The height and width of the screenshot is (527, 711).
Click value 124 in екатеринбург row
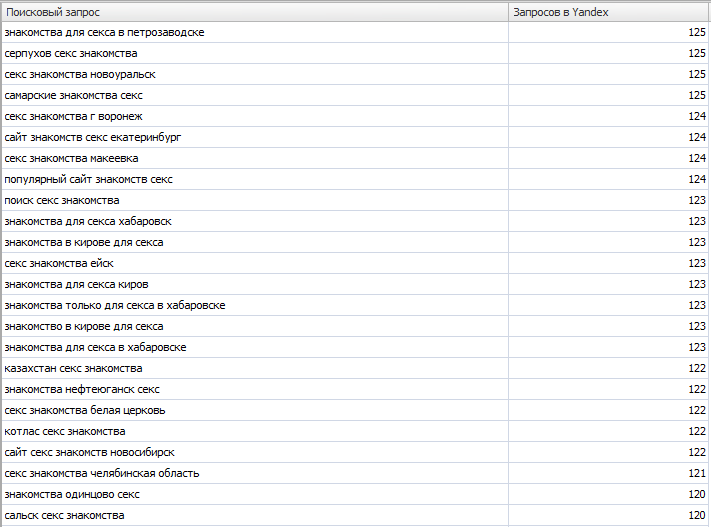coord(697,137)
